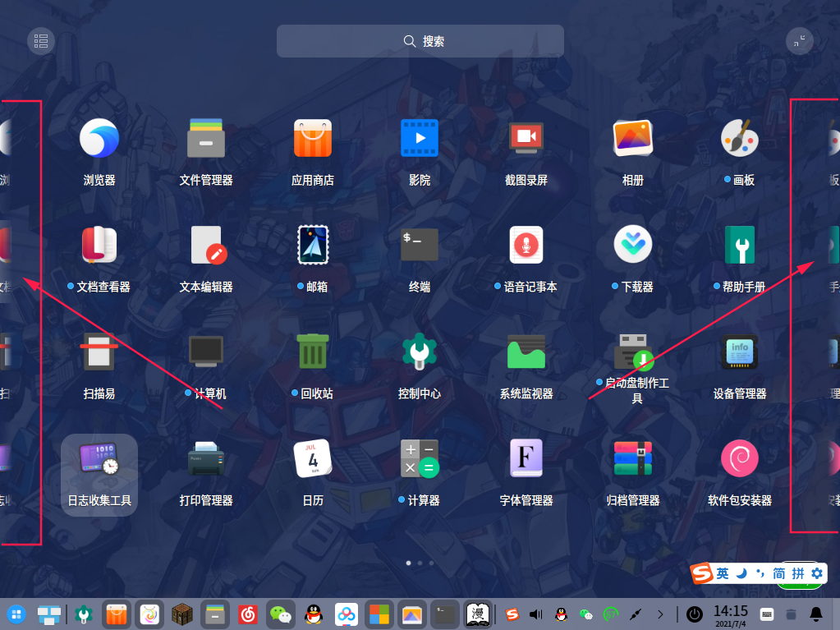840x630 pixels.
Task: Open the 浏览器 browser app
Action: coord(99,138)
